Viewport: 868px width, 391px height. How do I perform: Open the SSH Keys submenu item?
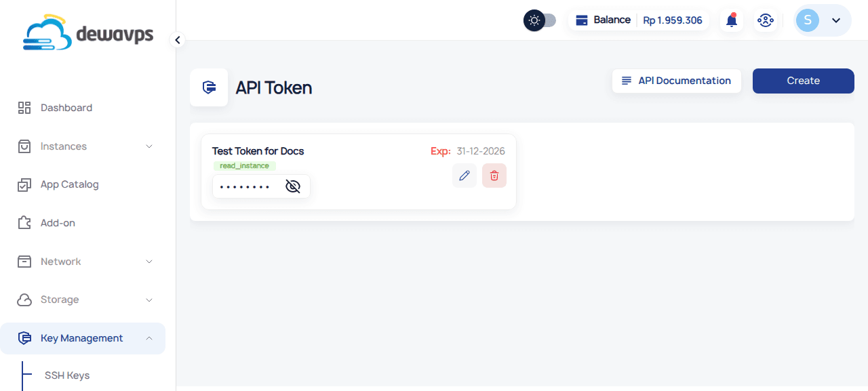[66, 375]
